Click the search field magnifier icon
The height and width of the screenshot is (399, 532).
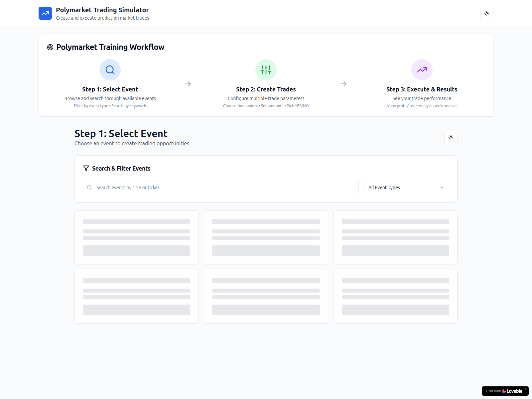[89, 188]
